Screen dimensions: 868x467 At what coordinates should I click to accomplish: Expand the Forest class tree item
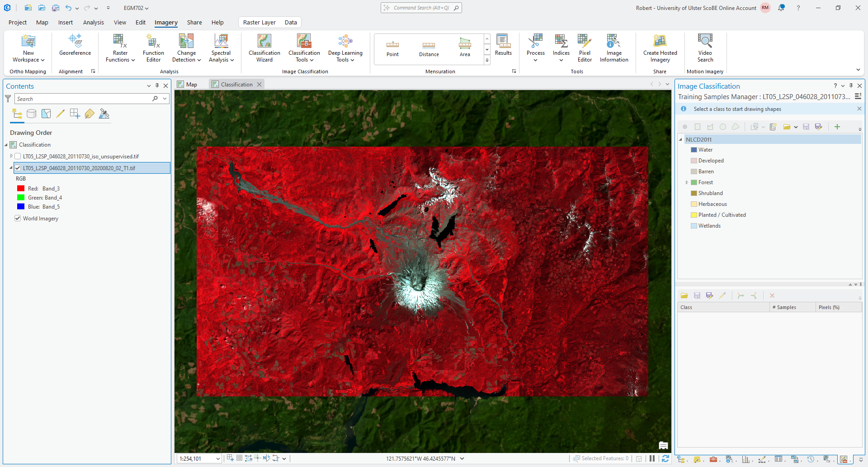pos(687,182)
